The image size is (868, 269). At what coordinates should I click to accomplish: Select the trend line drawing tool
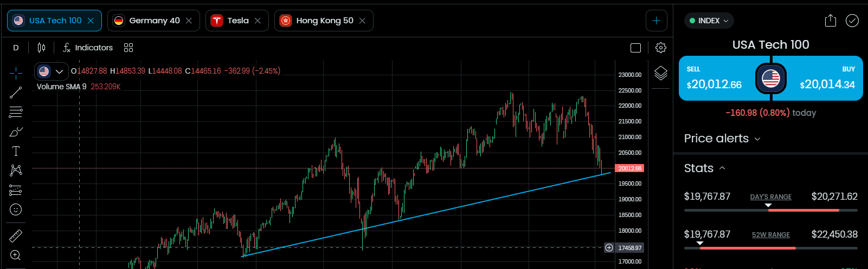[16, 93]
